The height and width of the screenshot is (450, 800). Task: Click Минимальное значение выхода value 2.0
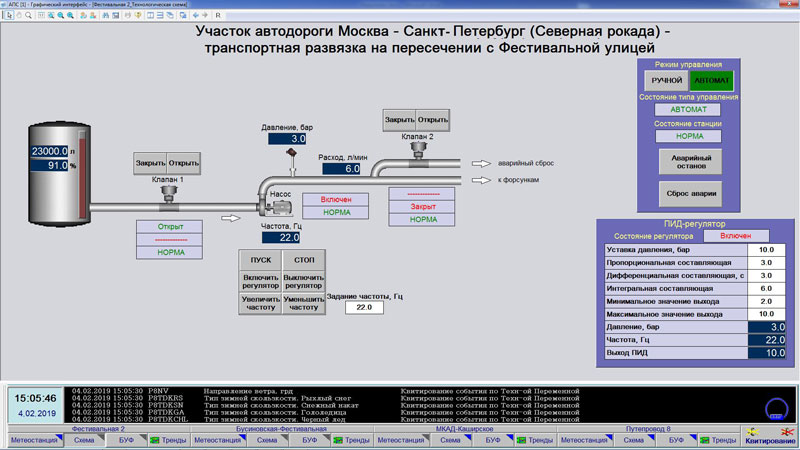(766, 301)
